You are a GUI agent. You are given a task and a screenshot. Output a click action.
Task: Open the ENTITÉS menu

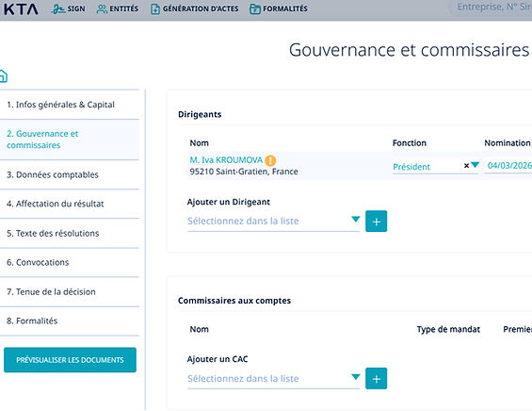pyautogui.click(x=118, y=9)
